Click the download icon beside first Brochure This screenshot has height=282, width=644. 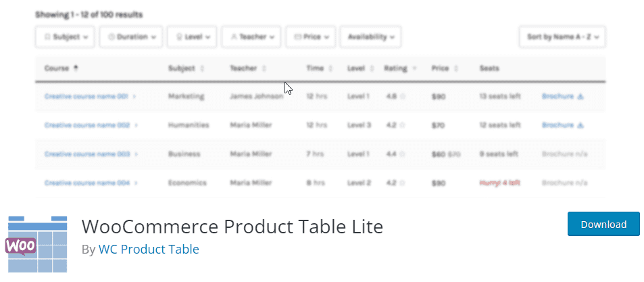click(x=580, y=97)
